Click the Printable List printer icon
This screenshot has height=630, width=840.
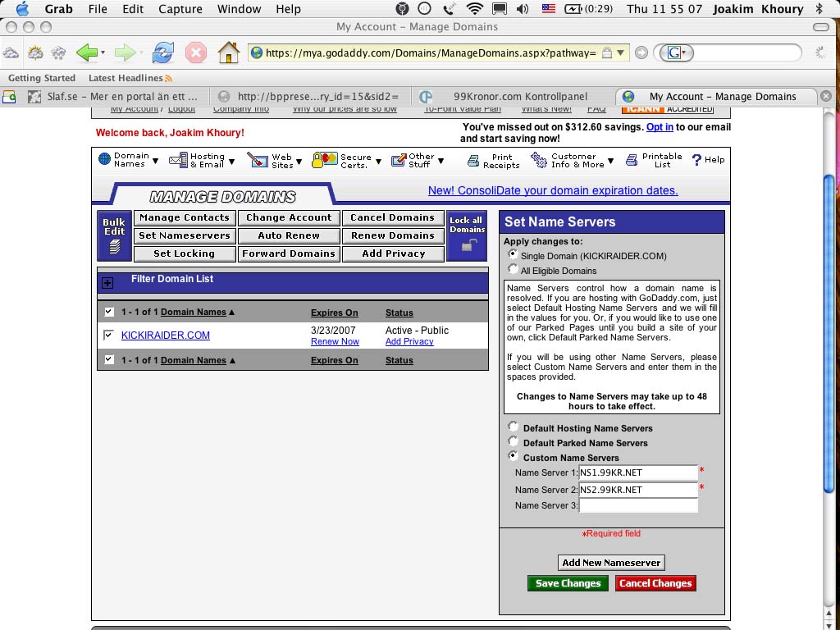coord(632,160)
